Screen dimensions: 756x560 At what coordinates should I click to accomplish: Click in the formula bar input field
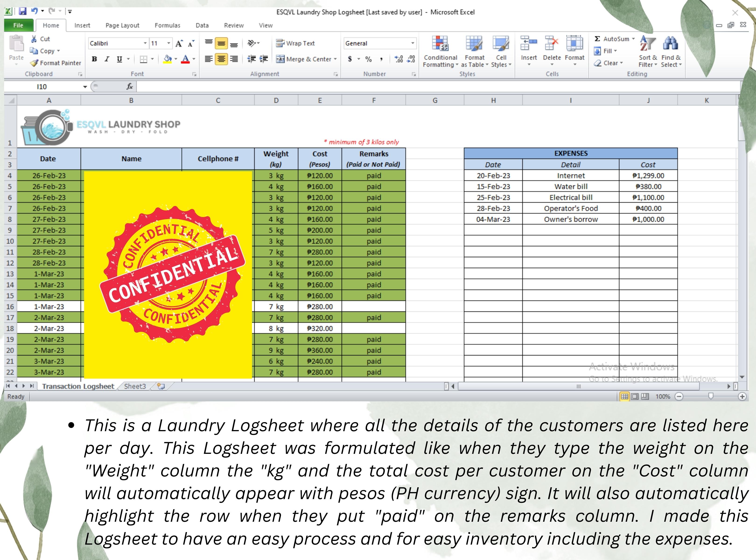pos(407,87)
